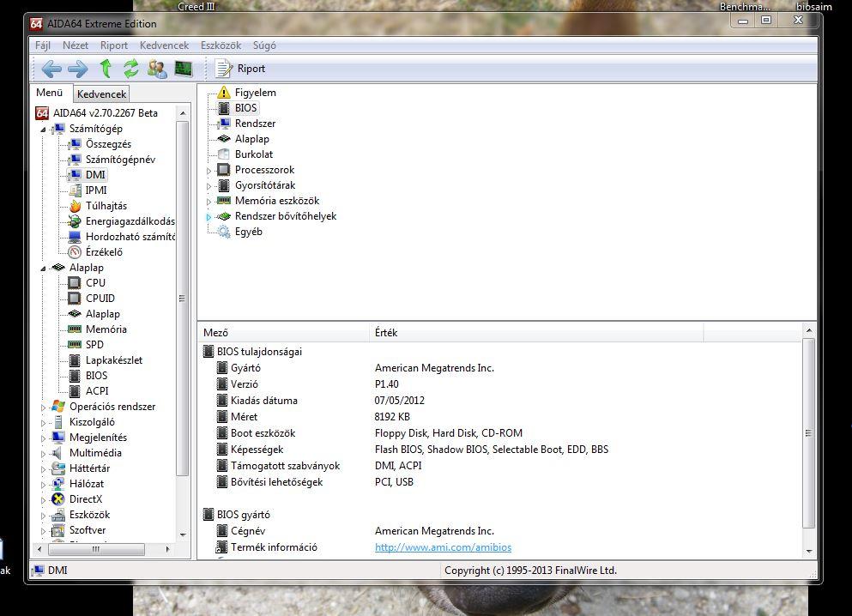This screenshot has height=616, width=852.
Task: Open the Kedvencek menu
Action: (164, 45)
